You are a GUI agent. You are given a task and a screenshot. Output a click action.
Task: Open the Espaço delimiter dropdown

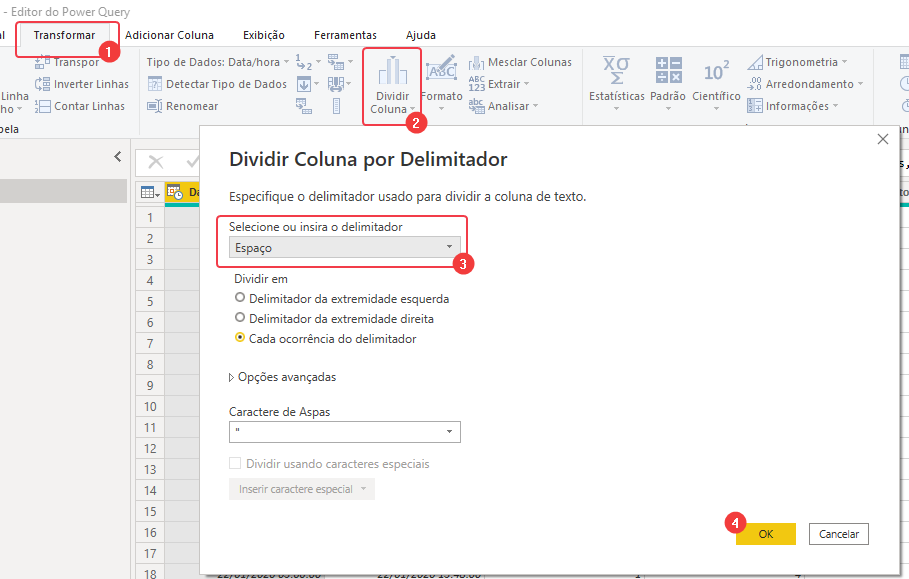click(x=344, y=247)
